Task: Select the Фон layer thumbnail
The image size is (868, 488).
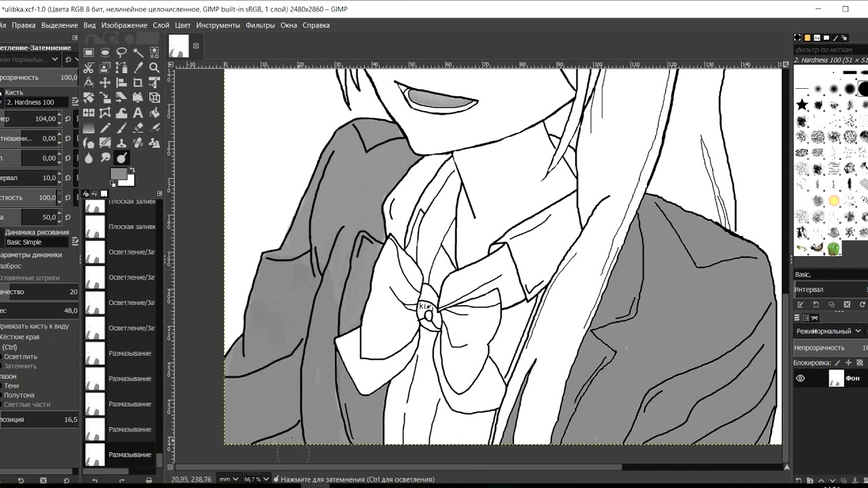Action: [x=836, y=378]
